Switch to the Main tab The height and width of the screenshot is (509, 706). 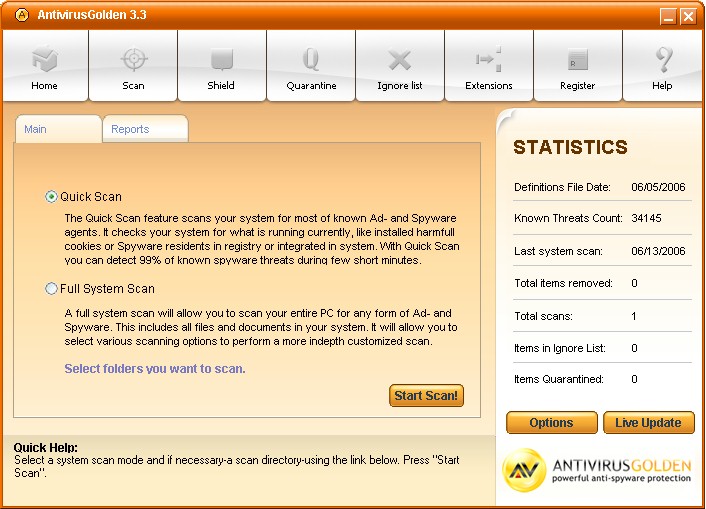[x=58, y=129]
